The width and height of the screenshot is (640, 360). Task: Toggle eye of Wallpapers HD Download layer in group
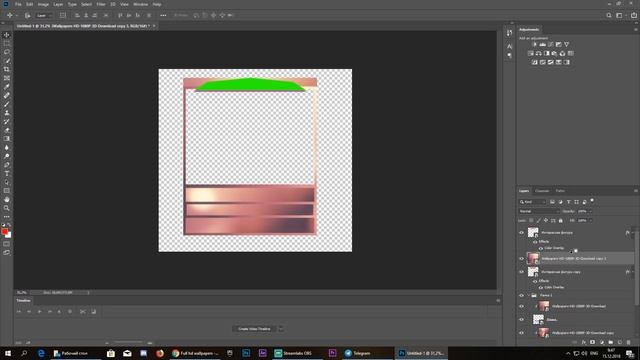[x=521, y=306]
